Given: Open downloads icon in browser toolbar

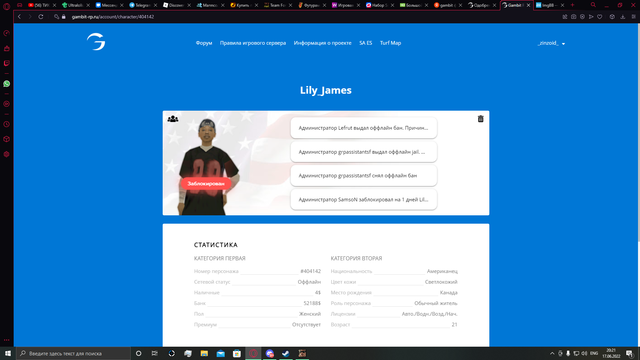Looking at the screenshot, I should (622, 17).
